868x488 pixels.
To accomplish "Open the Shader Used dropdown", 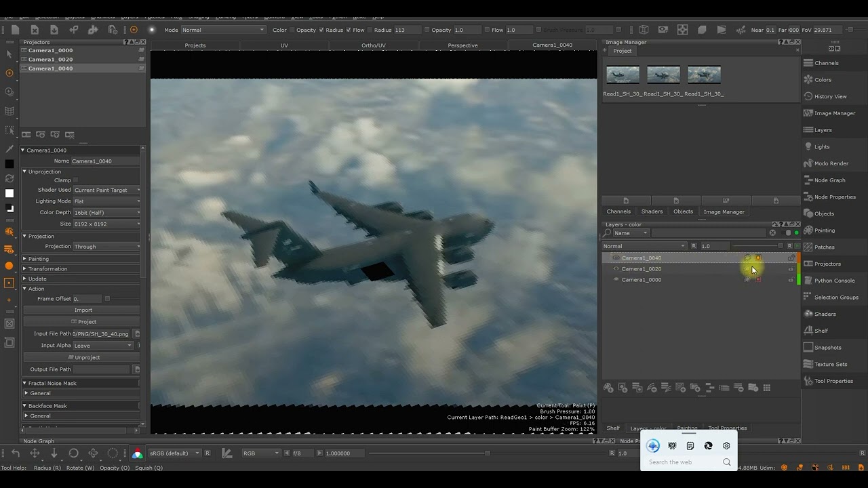I will tap(106, 190).
